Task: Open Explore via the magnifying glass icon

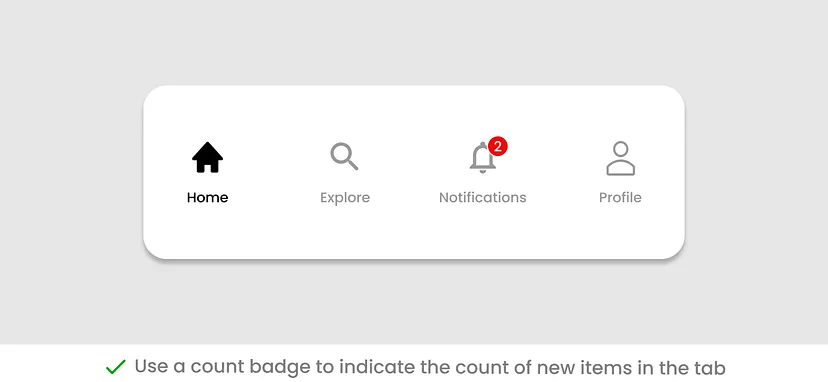Action: point(344,156)
